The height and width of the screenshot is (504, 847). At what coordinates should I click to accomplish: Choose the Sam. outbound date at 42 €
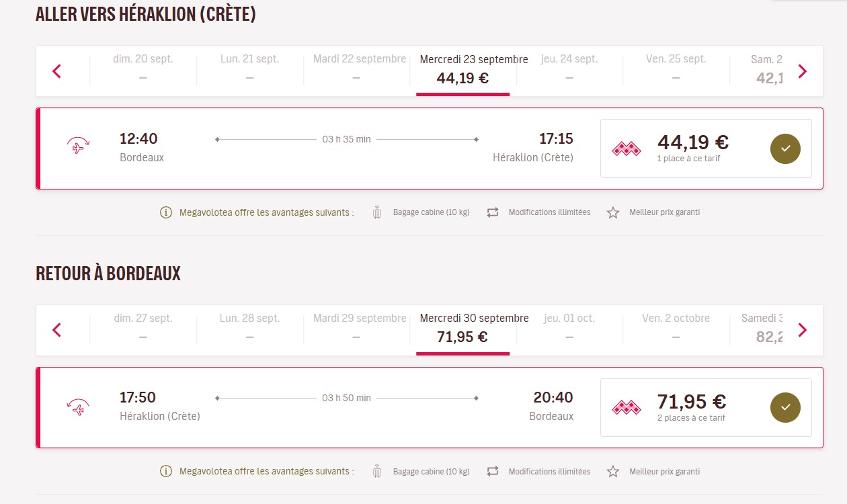[766, 70]
